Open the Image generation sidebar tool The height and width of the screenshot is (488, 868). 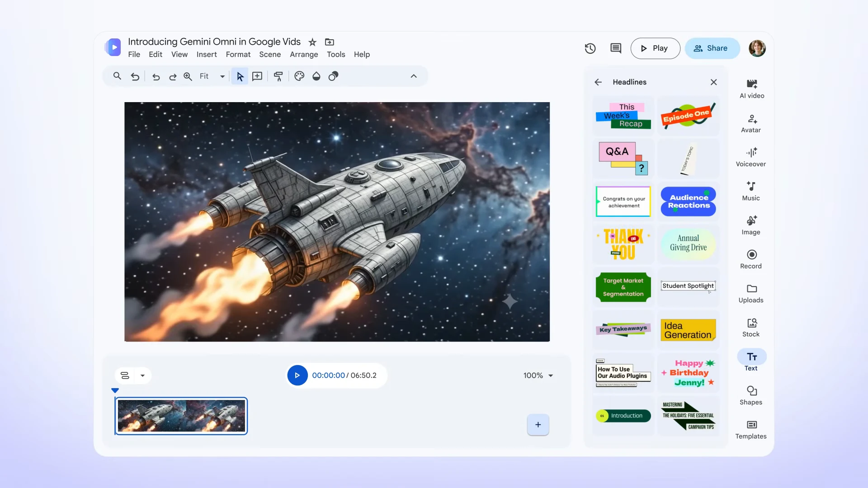click(x=751, y=225)
